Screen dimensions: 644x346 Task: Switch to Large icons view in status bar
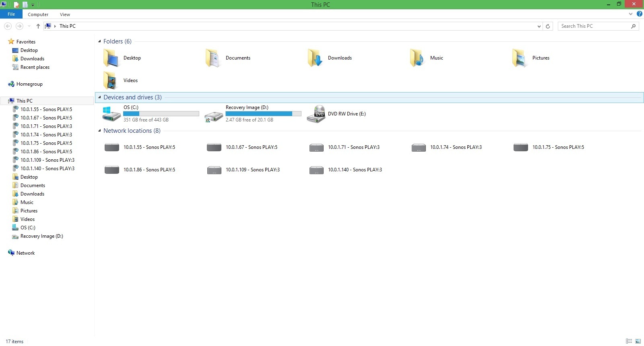(638, 341)
